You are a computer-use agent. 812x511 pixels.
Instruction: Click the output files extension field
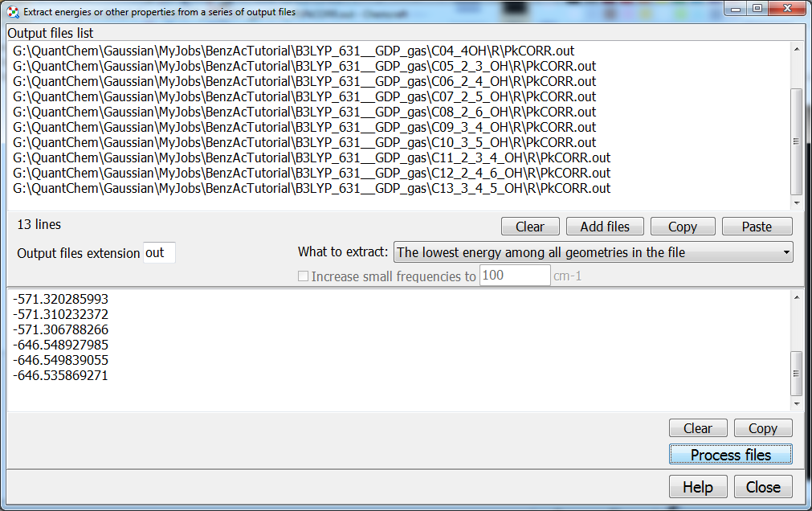click(x=159, y=252)
